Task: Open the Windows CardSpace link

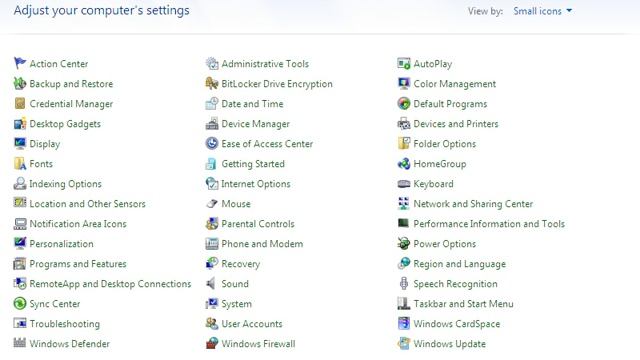Action: point(457,324)
